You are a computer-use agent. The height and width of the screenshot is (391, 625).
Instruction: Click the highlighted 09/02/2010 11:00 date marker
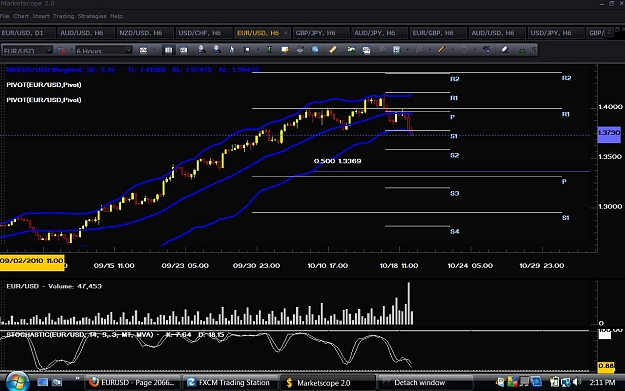point(32,262)
